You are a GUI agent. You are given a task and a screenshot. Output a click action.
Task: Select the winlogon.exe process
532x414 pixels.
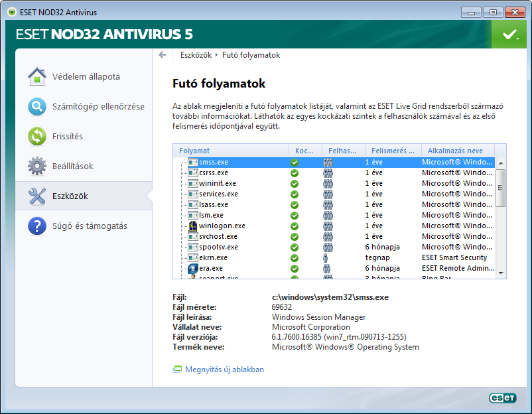click(334, 226)
